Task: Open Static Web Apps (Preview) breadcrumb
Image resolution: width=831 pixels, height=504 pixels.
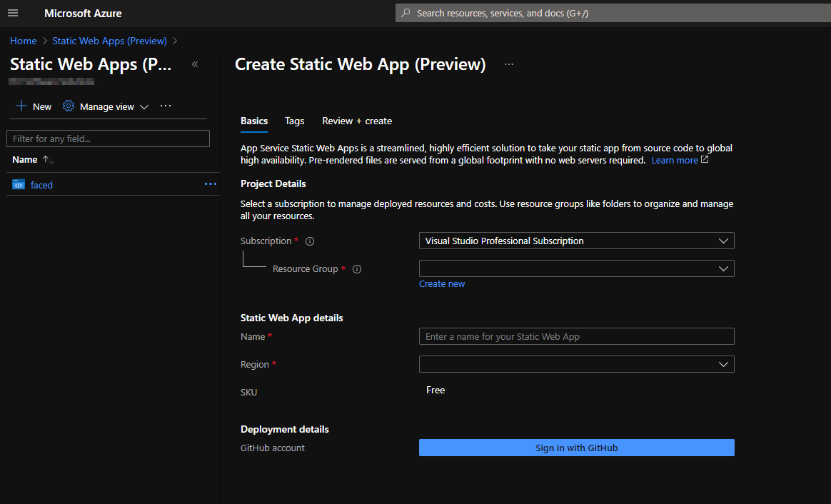Action: (110, 41)
